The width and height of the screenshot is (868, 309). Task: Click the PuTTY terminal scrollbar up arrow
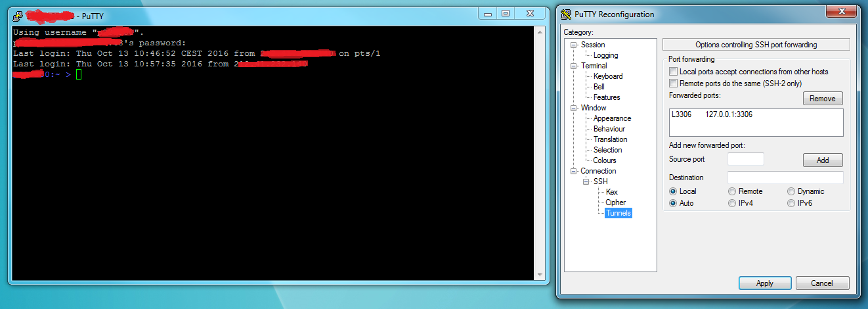point(540,32)
